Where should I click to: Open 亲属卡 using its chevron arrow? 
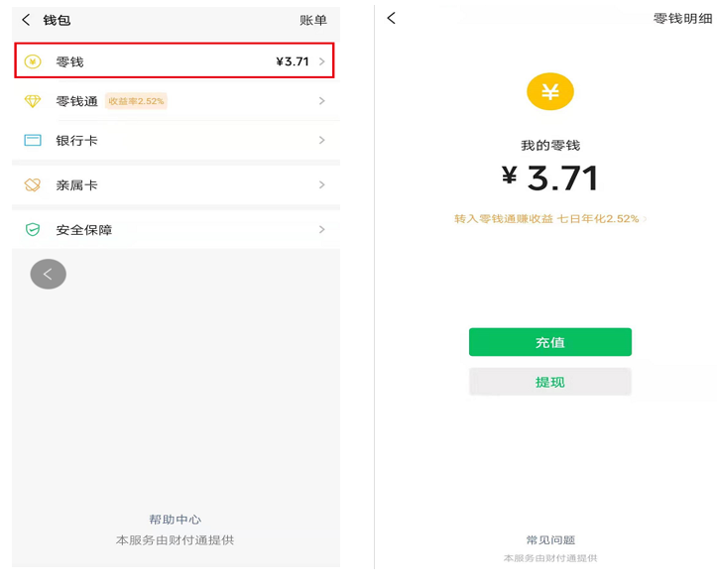coord(322,184)
